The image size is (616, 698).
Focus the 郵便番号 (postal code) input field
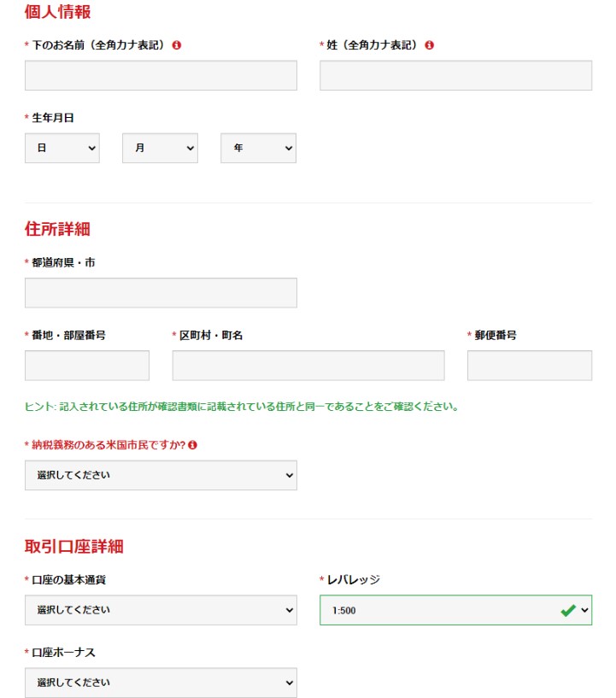coord(530,366)
